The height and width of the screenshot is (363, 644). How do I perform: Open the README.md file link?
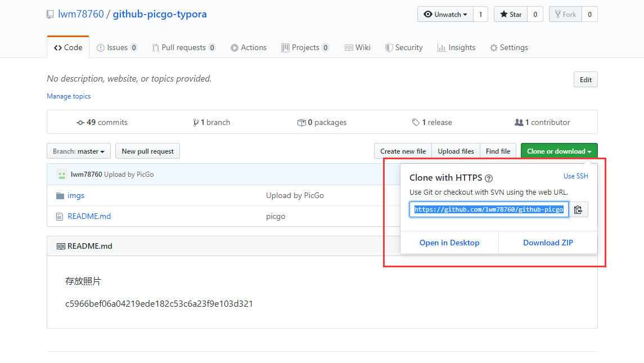[89, 216]
